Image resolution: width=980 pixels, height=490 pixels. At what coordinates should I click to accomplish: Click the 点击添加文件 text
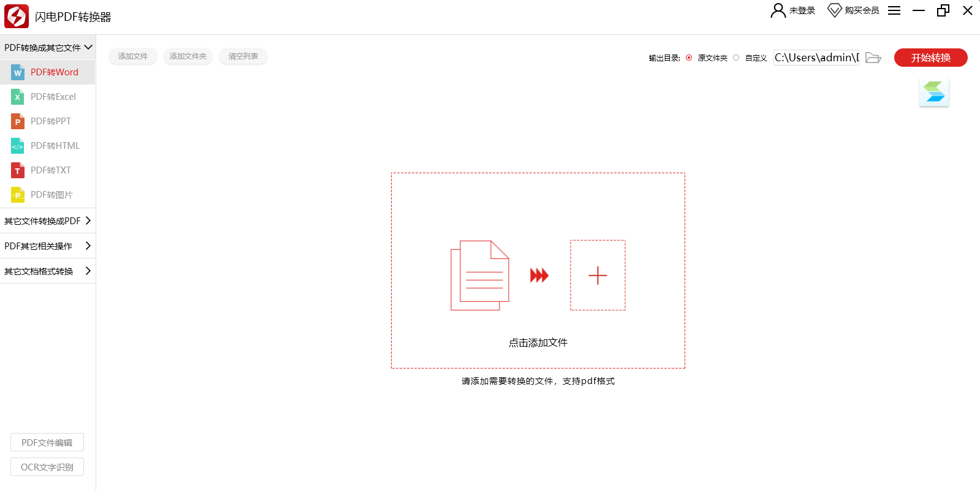(538, 343)
